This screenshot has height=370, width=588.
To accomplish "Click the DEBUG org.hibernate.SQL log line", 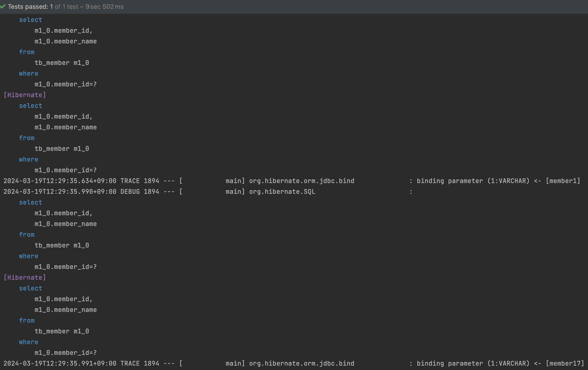I will coord(208,192).
